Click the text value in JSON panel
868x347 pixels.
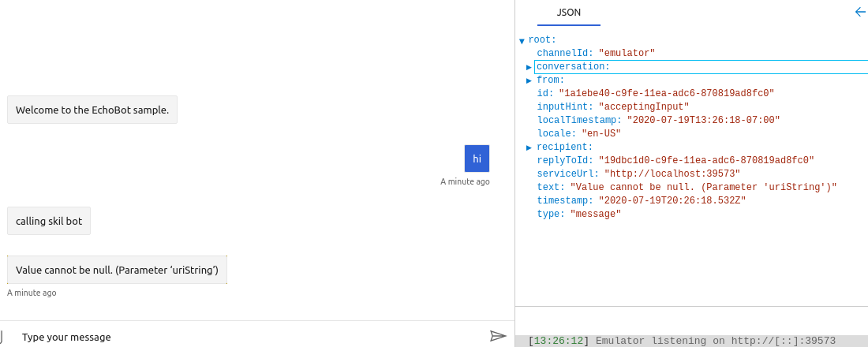[703, 187]
